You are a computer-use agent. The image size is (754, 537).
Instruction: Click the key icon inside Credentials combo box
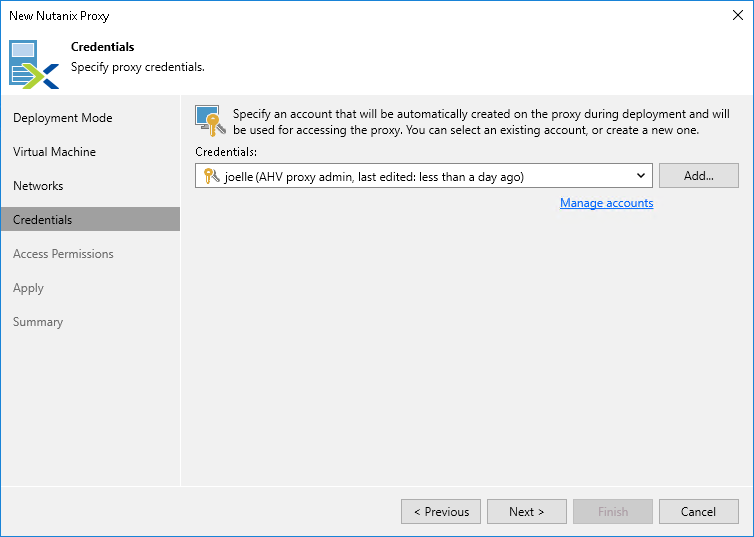[211, 176]
